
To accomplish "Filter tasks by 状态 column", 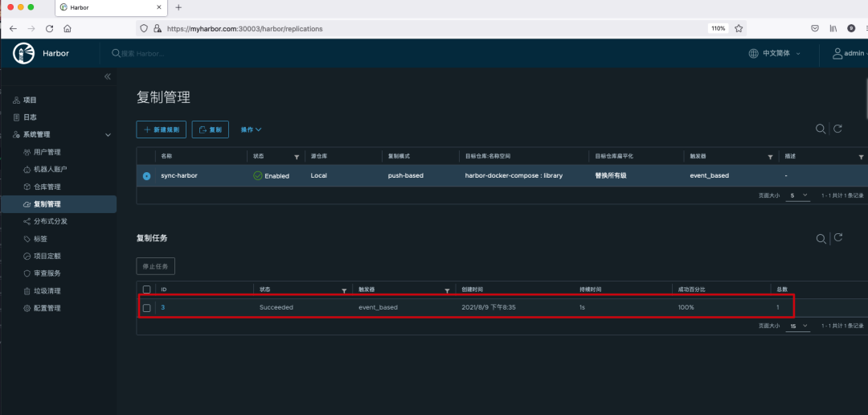I will coord(344,290).
